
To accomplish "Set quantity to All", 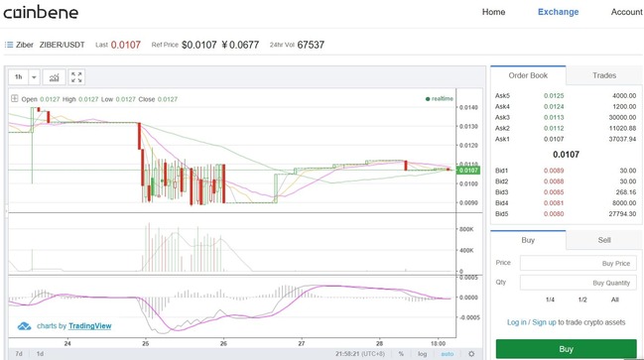I will [615, 300].
